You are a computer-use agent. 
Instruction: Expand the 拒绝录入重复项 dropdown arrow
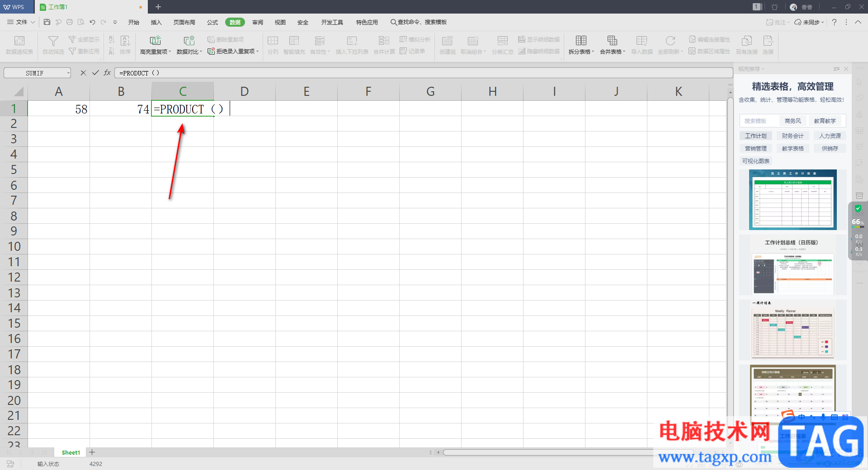click(258, 52)
